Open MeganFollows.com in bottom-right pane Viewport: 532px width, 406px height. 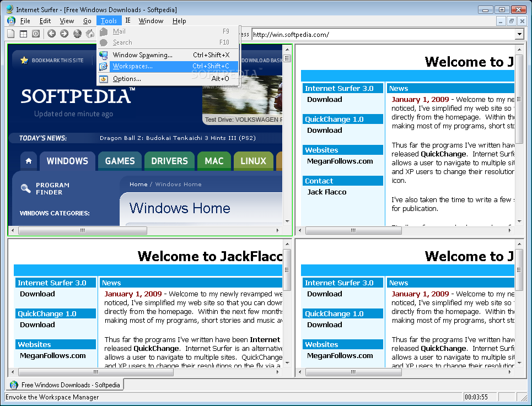(340, 355)
